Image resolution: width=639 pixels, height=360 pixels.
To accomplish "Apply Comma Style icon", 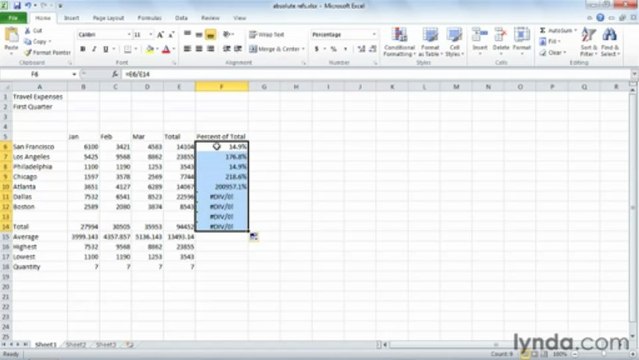I will 345,49.
